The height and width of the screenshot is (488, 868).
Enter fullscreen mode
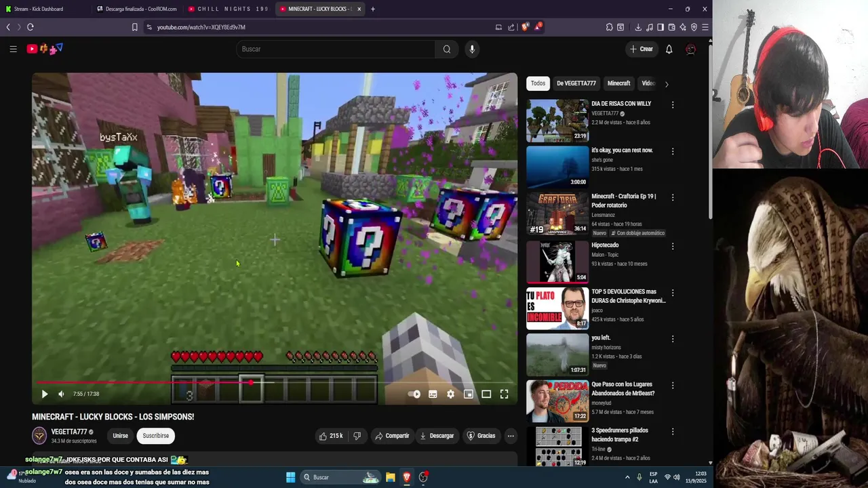coord(504,394)
